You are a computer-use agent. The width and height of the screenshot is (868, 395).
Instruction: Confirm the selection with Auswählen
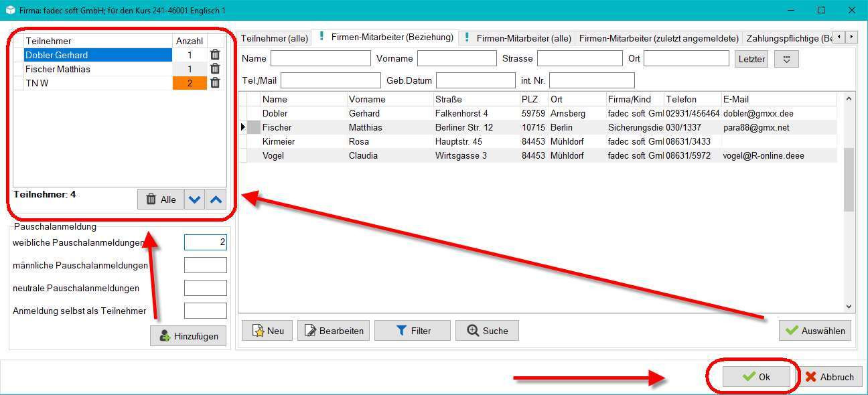pyautogui.click(x=815, y=331)
